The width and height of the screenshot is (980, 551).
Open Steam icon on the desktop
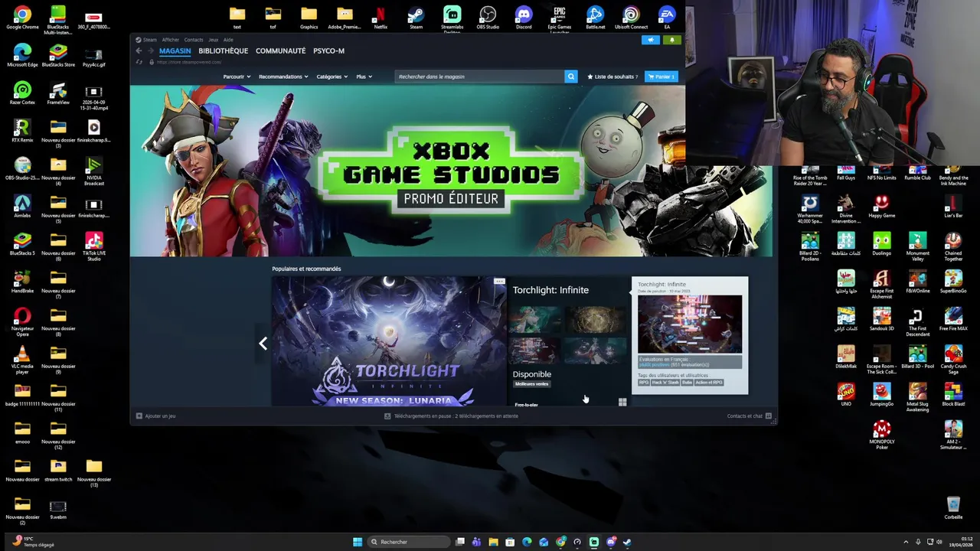pyautogui.click(x=416, y=18)
